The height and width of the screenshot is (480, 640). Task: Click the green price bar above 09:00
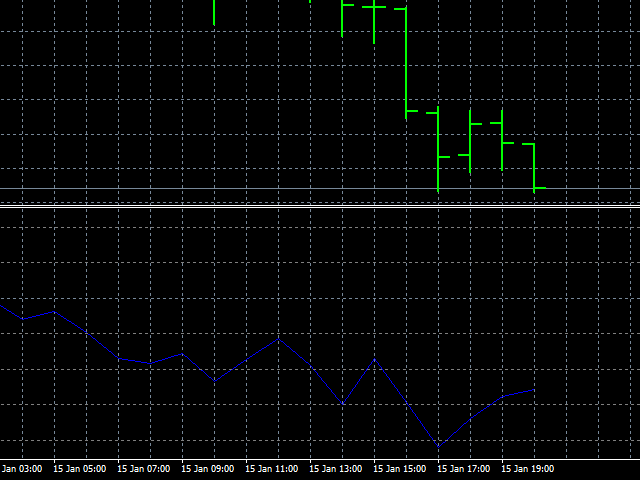pos(214,10)
